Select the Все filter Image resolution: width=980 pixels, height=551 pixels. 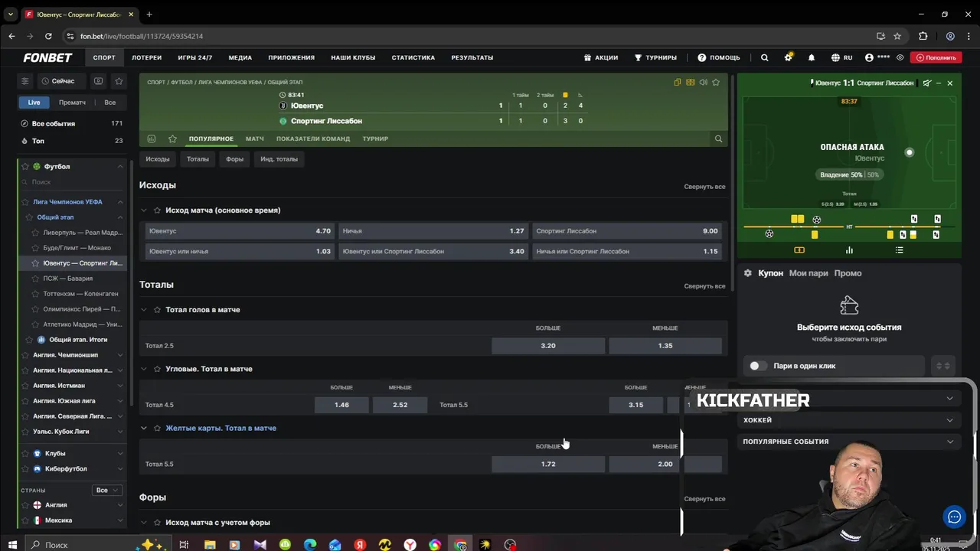(110, 103)
